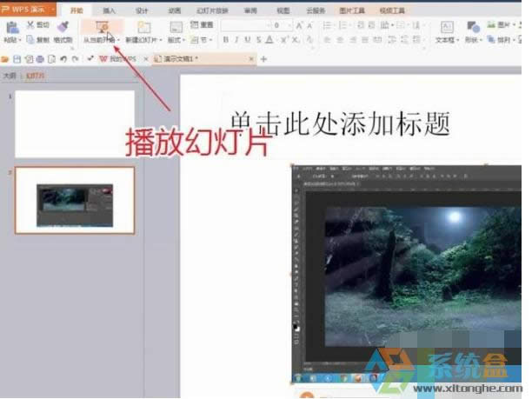Switch to the 插入 ribbon tab
Viewport: 532px width, 399px height.
click(109, 10)
